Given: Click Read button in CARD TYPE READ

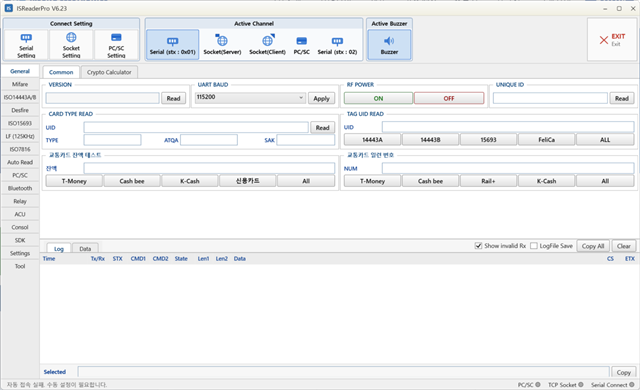Looking at the screenshot, I should click(x=322, y=128).
